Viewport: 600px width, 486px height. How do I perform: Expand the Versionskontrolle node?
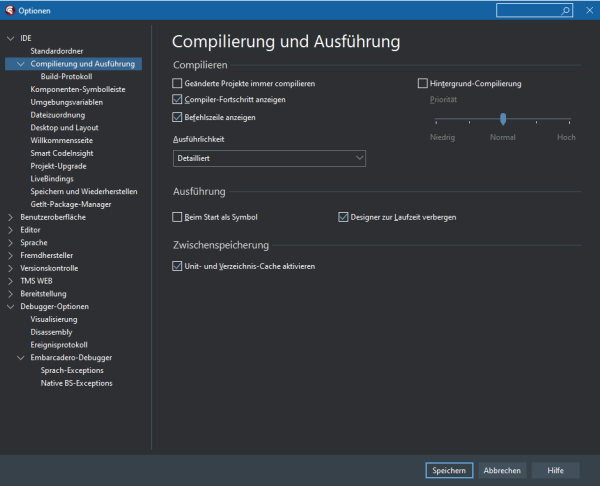coord(11,268)
